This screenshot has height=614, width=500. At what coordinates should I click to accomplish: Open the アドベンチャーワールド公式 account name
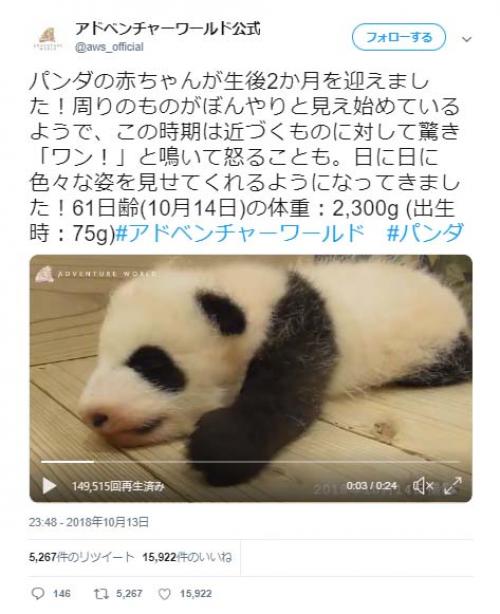[x=168, y=29]
